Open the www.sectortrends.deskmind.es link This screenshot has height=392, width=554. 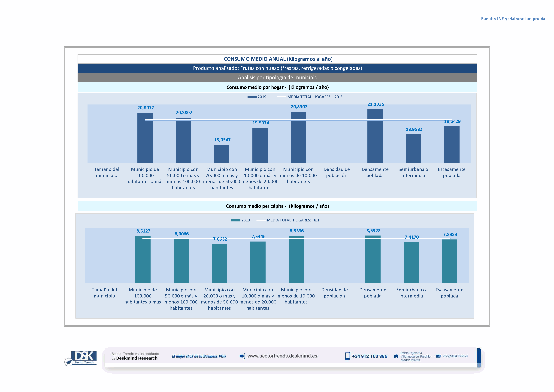(x=282, y=356)
